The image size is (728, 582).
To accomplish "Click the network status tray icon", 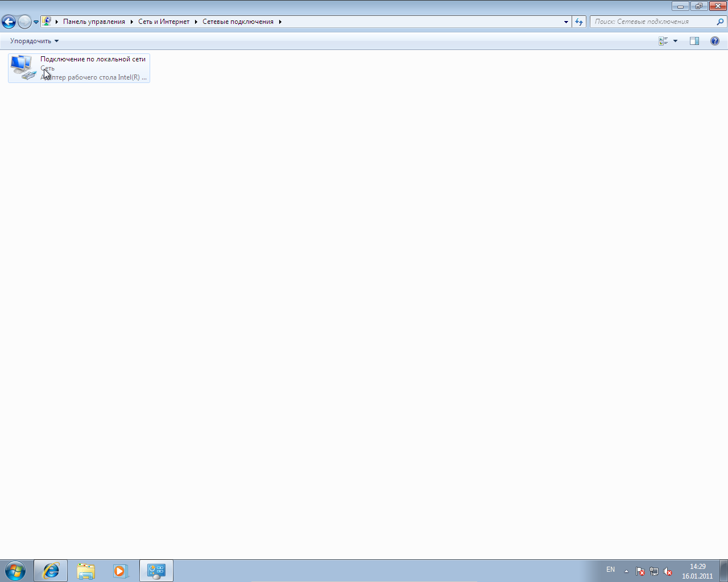I will (654, 571).
